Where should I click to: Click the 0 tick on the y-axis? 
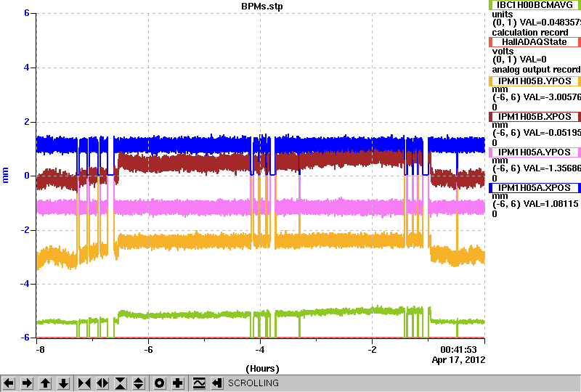(x=27, y=176)
